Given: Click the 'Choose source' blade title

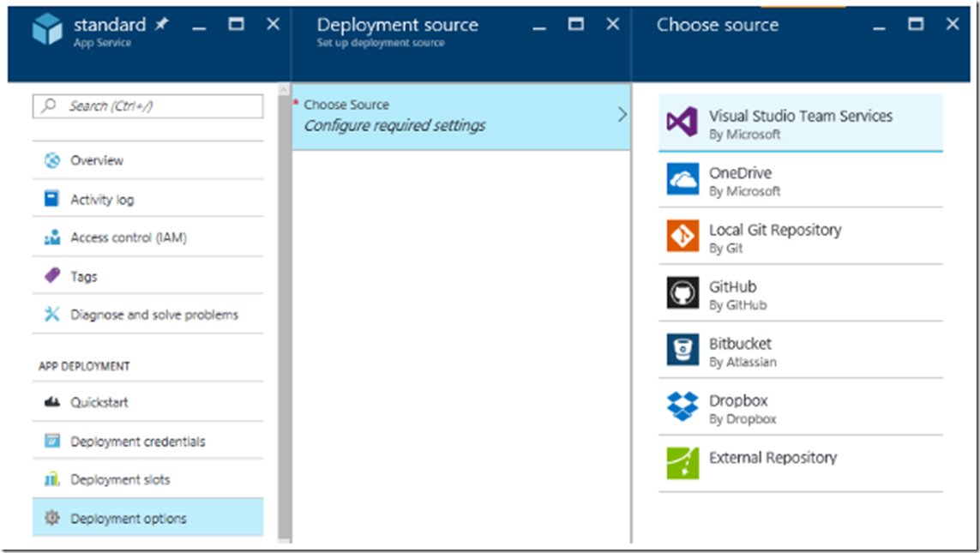Looking at the screenshot, I should (x=718, y=24).
